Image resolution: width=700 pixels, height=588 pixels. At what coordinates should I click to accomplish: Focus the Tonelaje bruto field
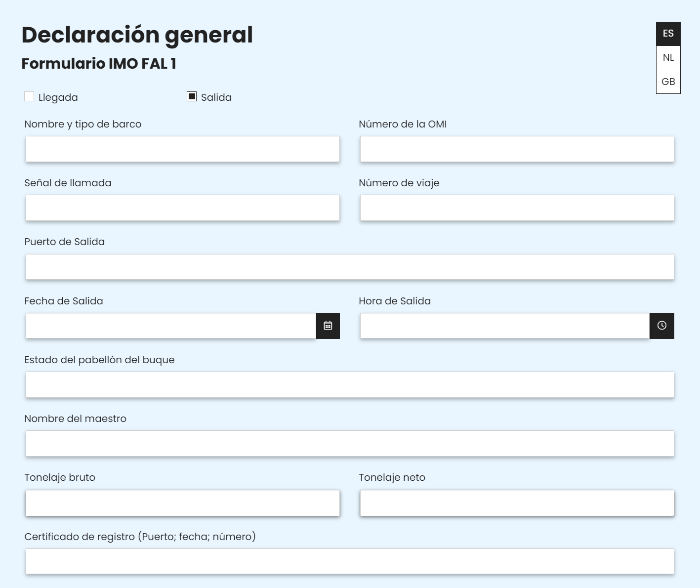182,503
